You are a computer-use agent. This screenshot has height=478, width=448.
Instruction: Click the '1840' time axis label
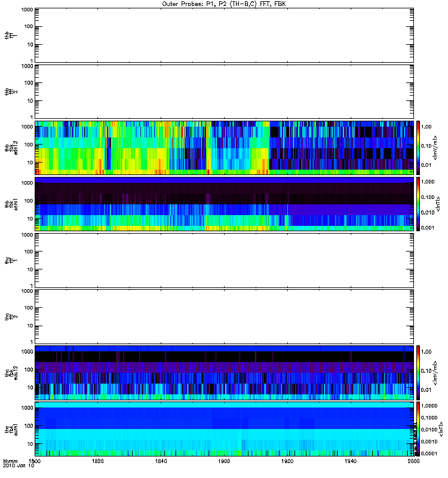click(161, 461)
